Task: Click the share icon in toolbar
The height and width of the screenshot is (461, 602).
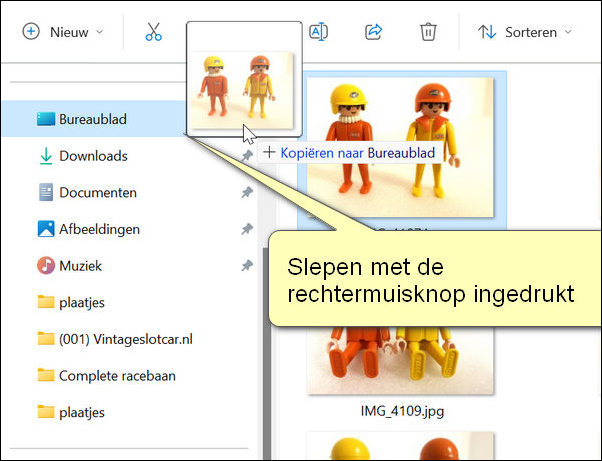Action: click(373, 32)
